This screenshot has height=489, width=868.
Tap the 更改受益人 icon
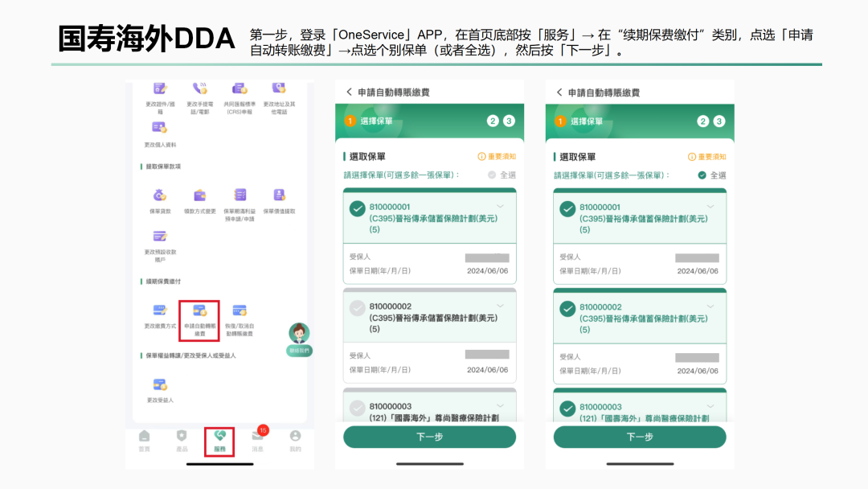(x=159, y=384)
